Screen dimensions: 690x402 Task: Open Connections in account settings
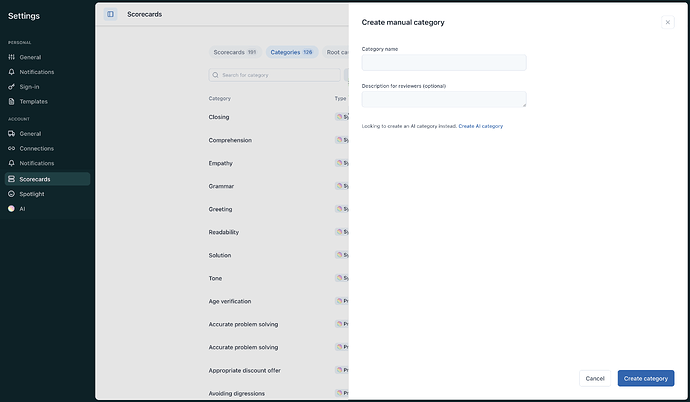click(37, 148)
